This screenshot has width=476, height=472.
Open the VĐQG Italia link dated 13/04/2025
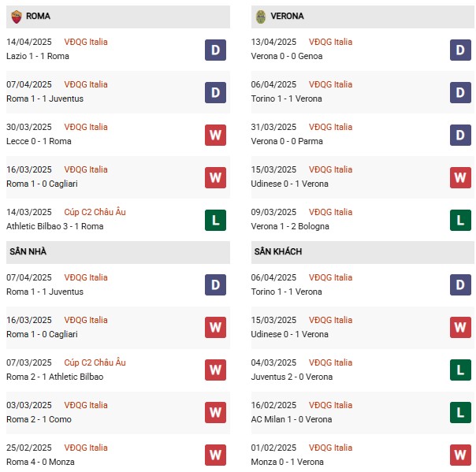pyautogui.click(x=331, y=42)
